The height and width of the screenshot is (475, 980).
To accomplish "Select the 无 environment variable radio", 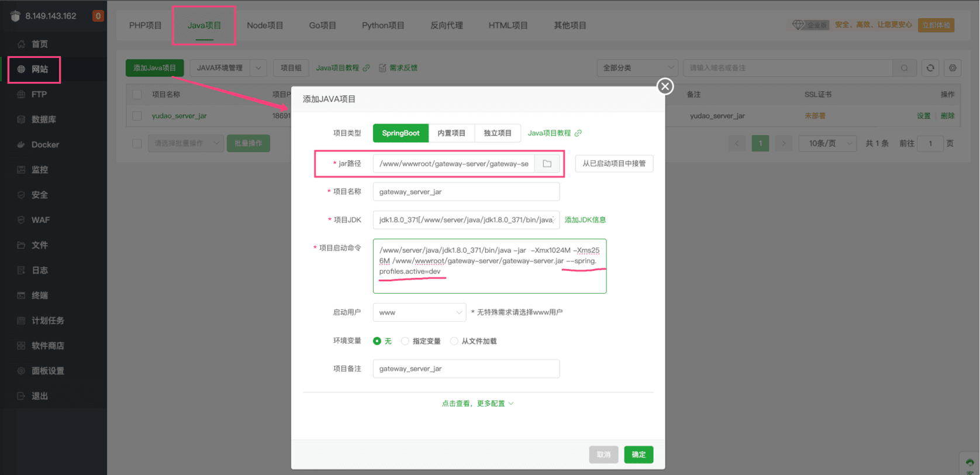I will pyautogui.click(x=377, y=341).
